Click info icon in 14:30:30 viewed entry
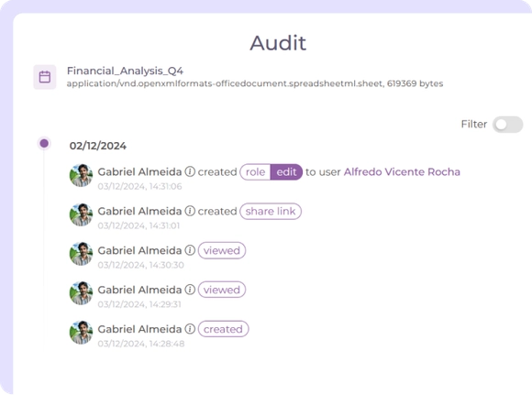The width and height of the screenshot is (532, 395). [x=190, y=250]
